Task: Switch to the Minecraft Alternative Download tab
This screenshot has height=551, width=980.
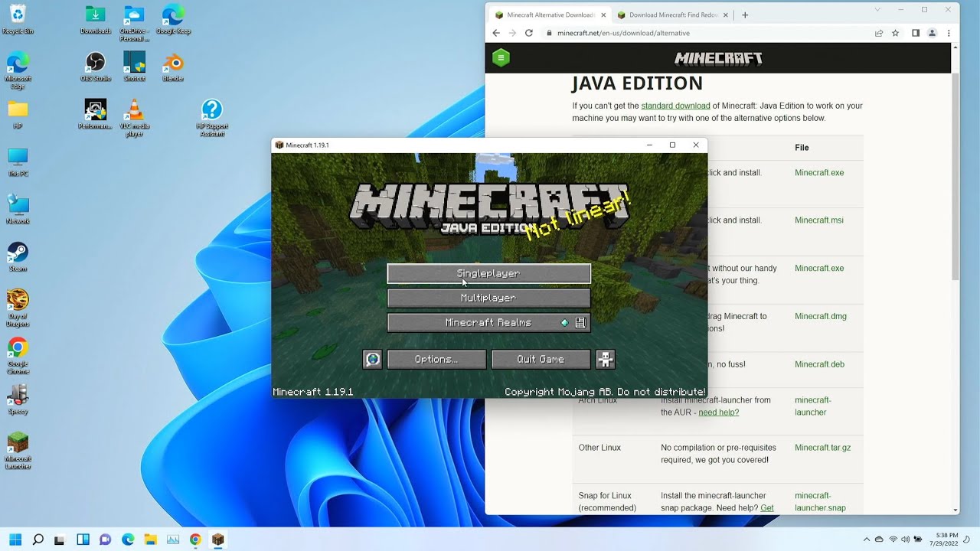Action: tap(549, 15)
